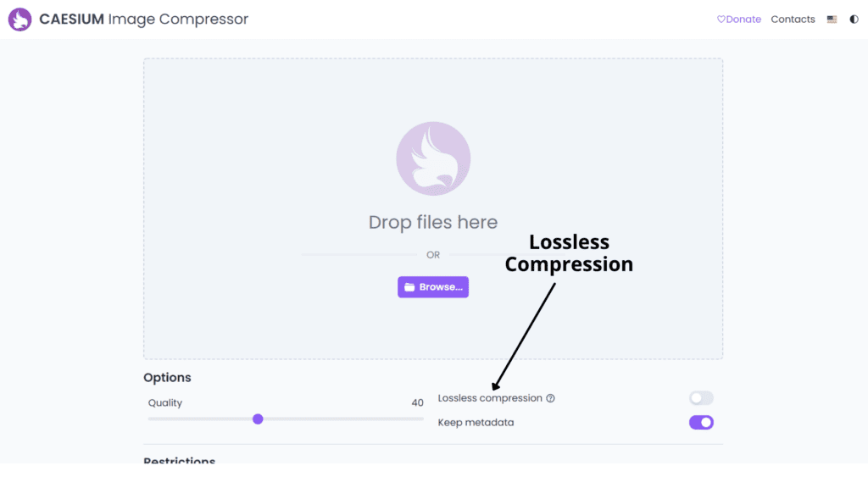Click the US flag language icon
This screenshot has width=868, height=488.
point(832,19)
